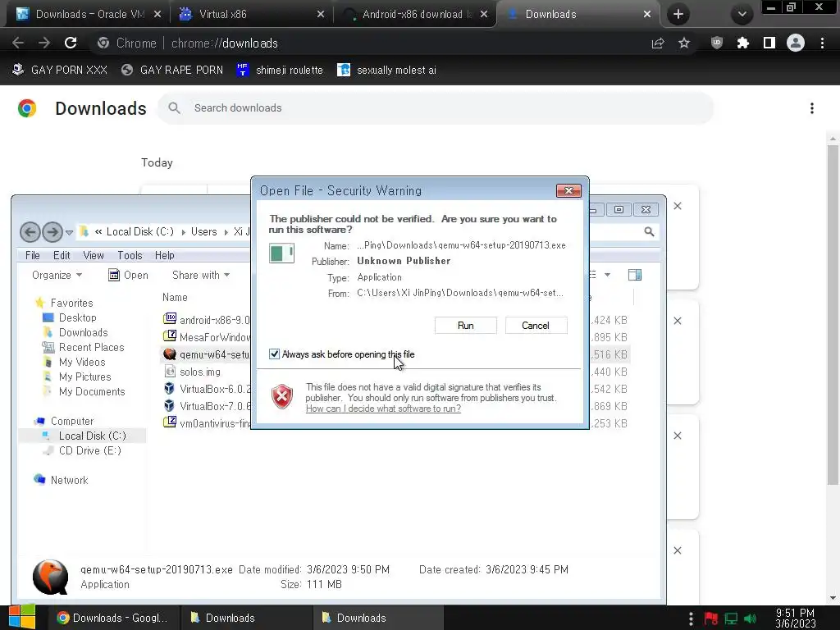Viewport: 840px width, 630px height.
Task: Open the Help menu in Explorer
Action: (x=164, y=256)
